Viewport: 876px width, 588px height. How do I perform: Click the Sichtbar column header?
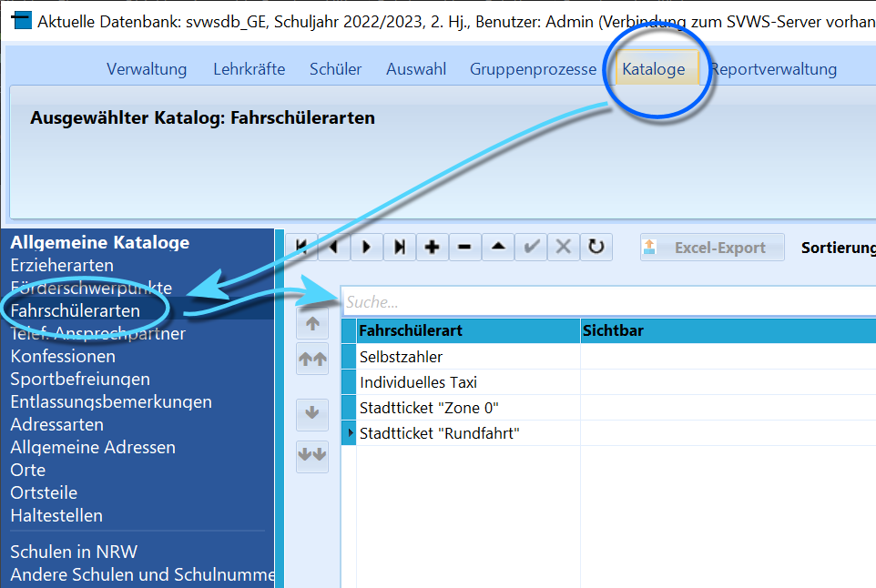[x=728, y=330]
